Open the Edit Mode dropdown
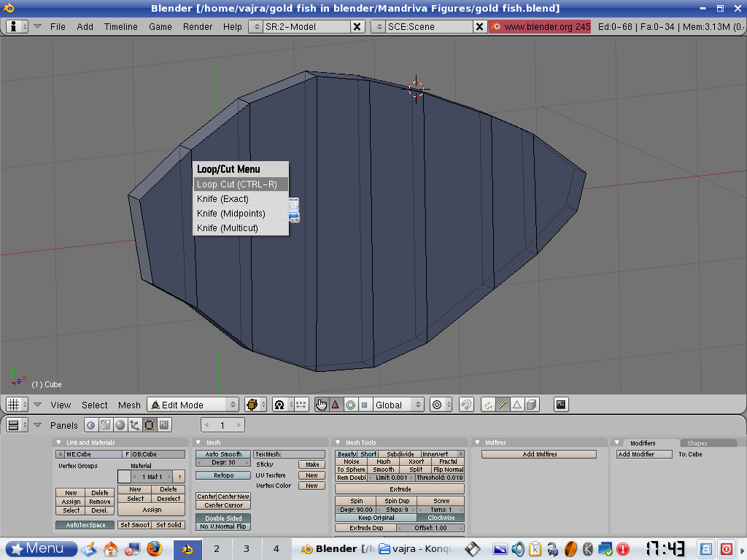The width and height of the screenshot is (747, 560). tap(193, 405)
